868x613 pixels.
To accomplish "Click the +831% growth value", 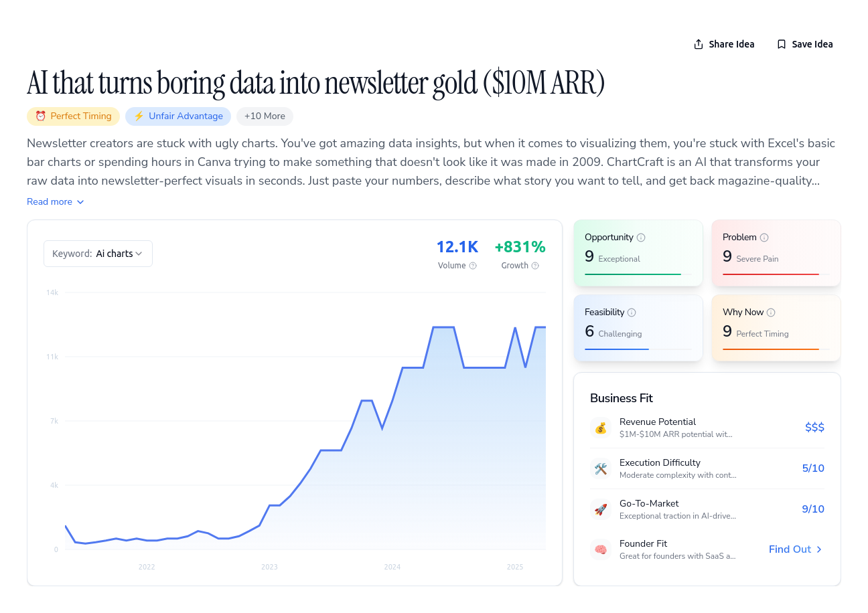I will (520, 247).
